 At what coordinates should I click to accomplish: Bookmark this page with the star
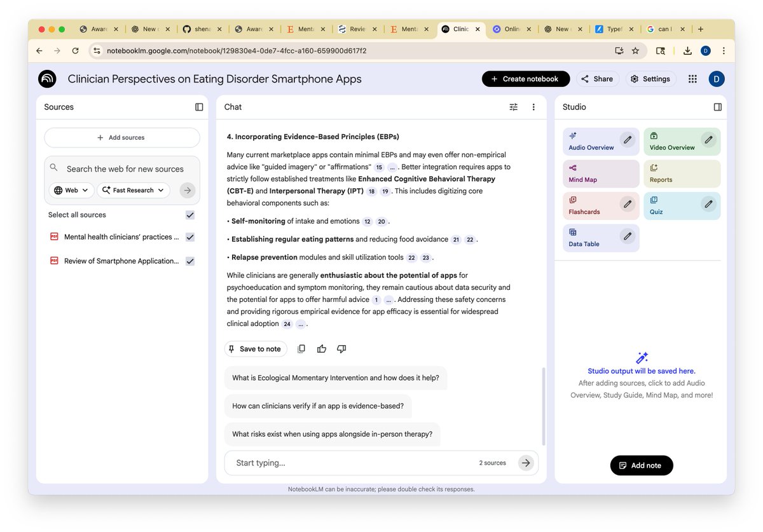pyautogui.click(x=635, y=51)
